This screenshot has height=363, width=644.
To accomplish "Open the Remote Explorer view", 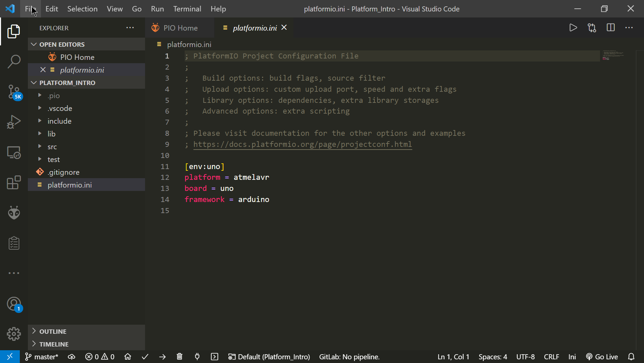I will click(x=14, y=152).
